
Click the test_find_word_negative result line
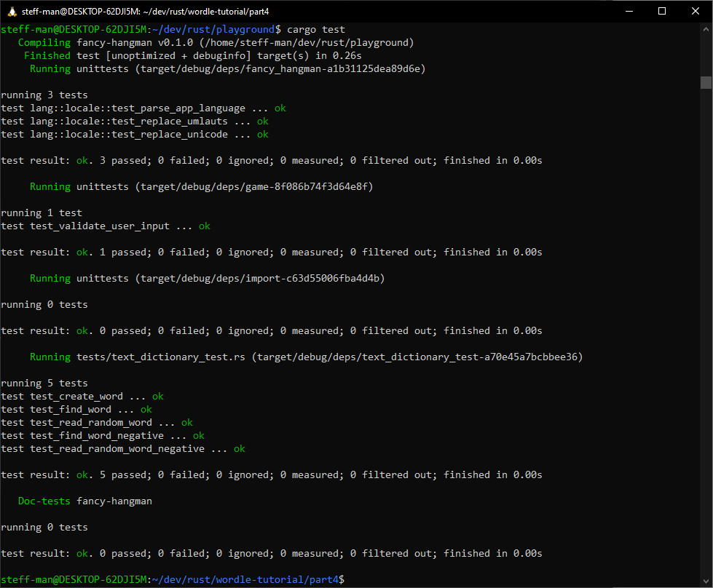click(x=103, y=436)
